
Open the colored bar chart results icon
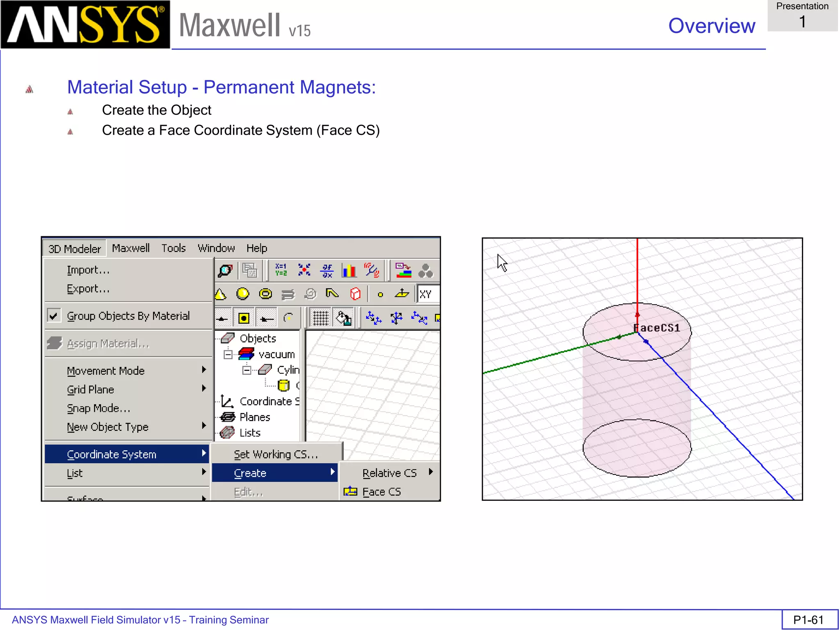tap(349, 270)
